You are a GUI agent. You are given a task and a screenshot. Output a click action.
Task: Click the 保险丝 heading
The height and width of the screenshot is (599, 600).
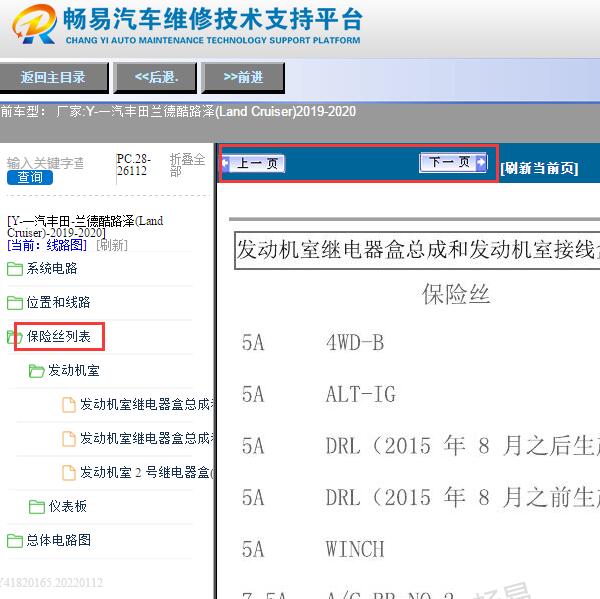pos(456,295)
